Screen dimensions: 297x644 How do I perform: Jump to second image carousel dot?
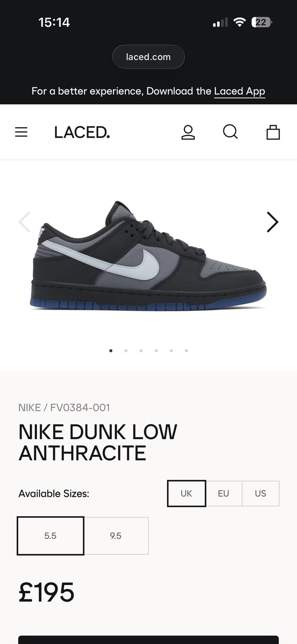click(x=126, y=351)
